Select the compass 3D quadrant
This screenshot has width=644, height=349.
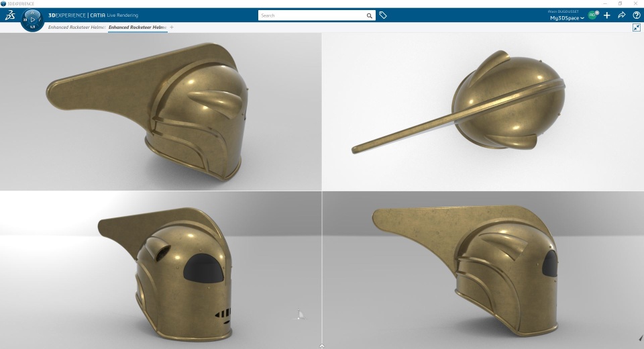[x=25, y=19]
